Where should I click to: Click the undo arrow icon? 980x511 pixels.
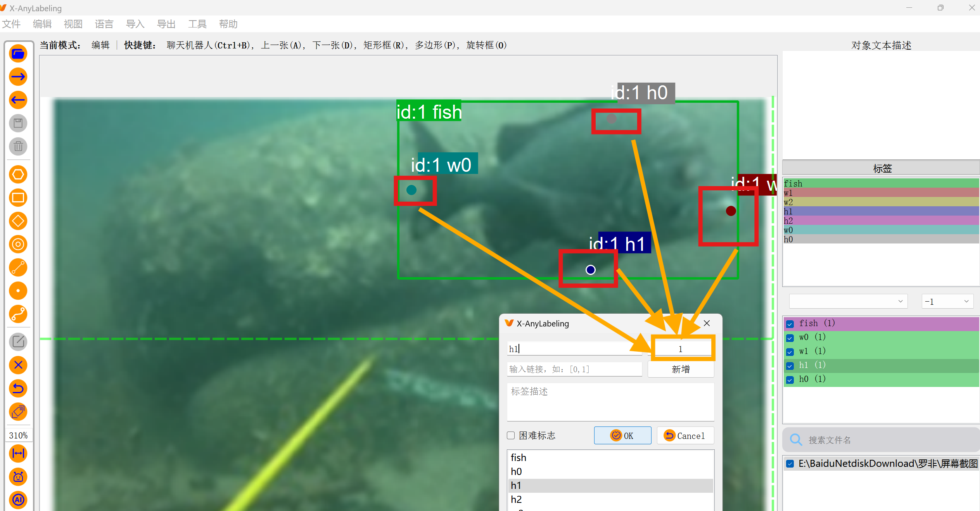[18, 388]
